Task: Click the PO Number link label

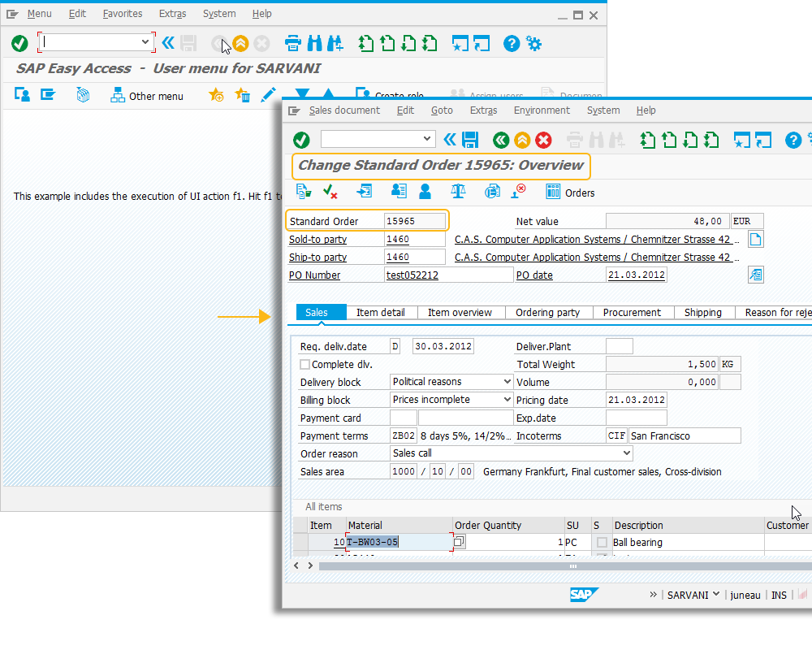Action: pyautogui.click(x=314, y=275)
